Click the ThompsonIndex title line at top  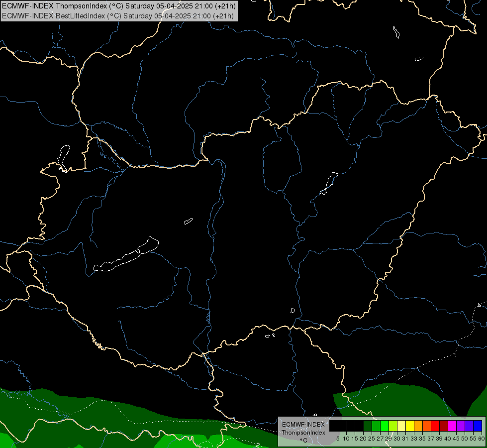tap(119, 6)
